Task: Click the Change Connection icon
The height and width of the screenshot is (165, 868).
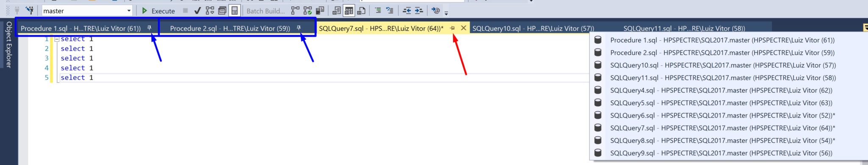Action: pos(29,10)
